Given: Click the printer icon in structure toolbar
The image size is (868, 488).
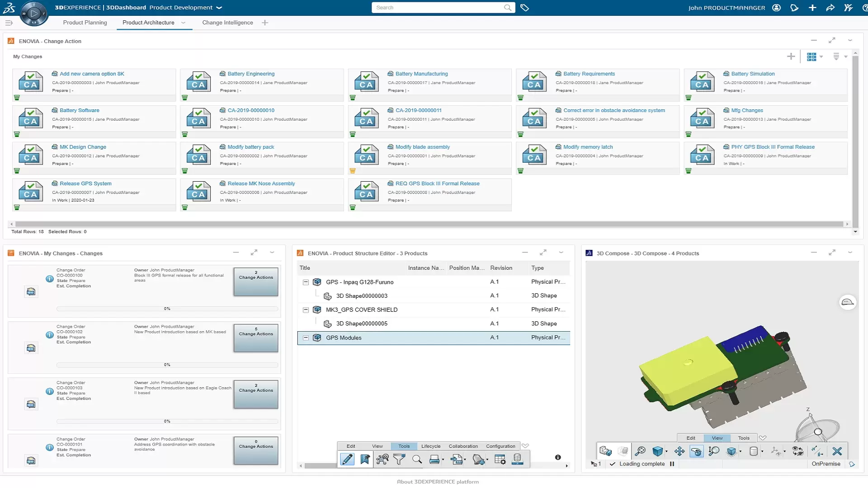Looking at the screenshot, I should point(434,460).
